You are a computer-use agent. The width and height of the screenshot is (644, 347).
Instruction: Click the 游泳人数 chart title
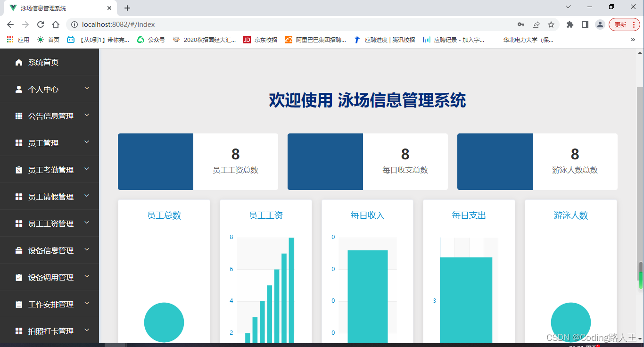[x=571, y=215]
